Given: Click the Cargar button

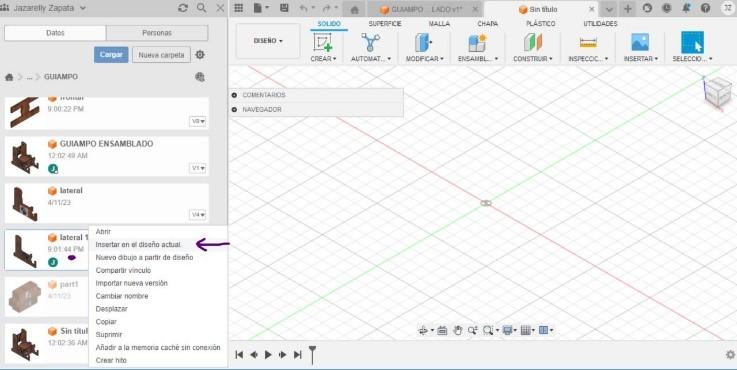Looking at the screenshot, I should tap(111, 55).
